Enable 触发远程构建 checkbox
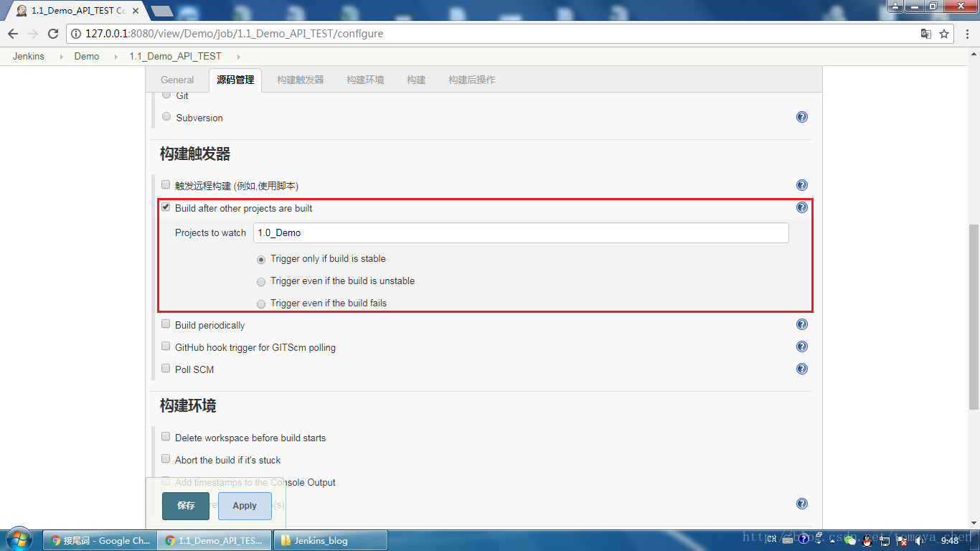 [x=166, y=184]
